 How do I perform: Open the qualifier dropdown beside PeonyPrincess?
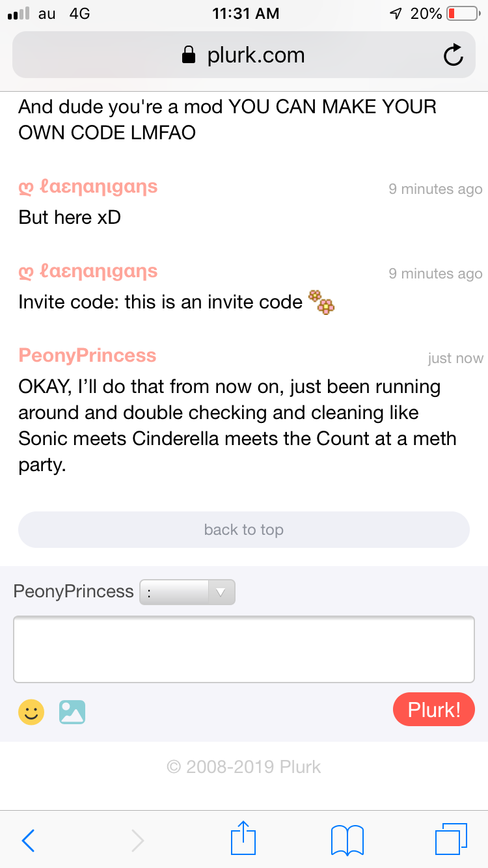(x=187, y=592)
